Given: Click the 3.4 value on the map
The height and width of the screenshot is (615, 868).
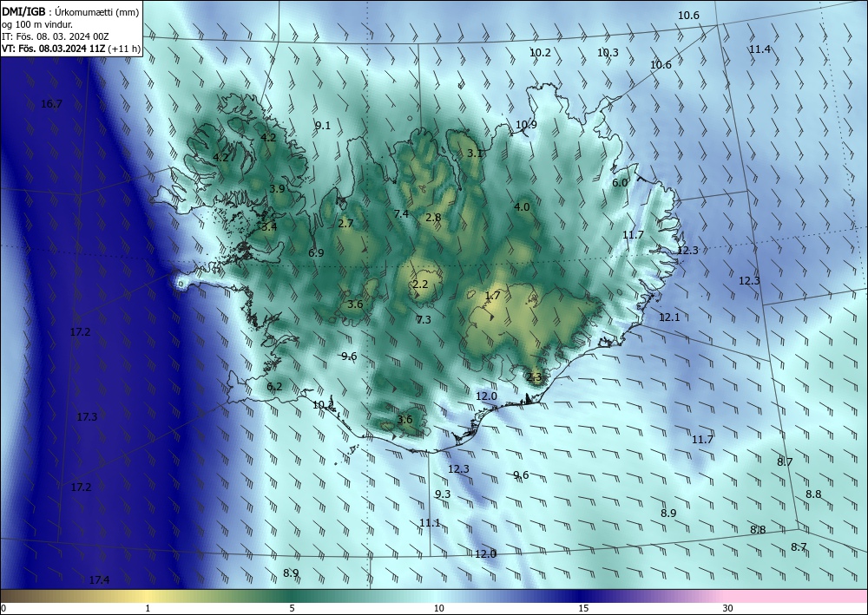Looking at the screenshot, I should [x=270, y=226].
